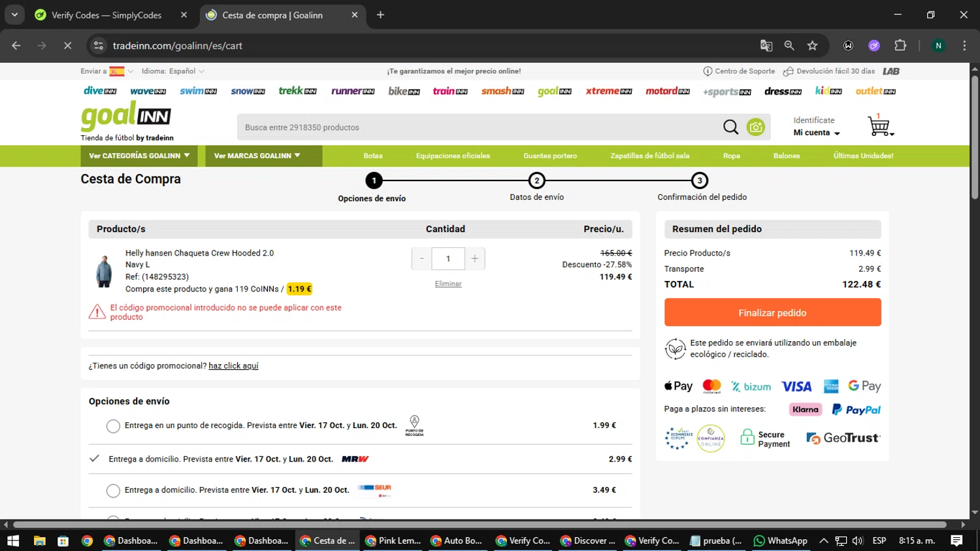Image resolution: width=980 pixels, height=551 pixels.
Task: Open Devolución fácil 30 días link
Action: pos(829,71)
